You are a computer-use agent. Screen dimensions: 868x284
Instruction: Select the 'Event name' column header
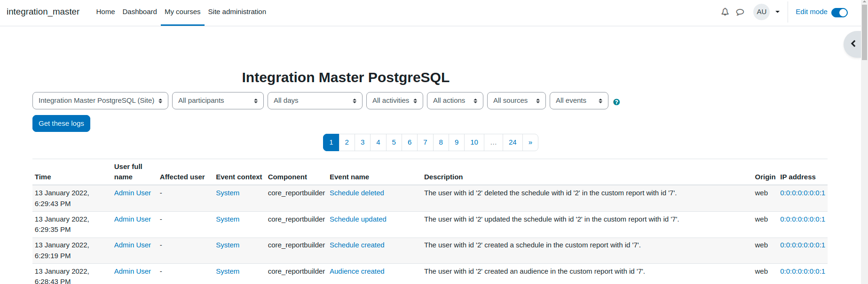pyautogui.click(x=349, y=177)
